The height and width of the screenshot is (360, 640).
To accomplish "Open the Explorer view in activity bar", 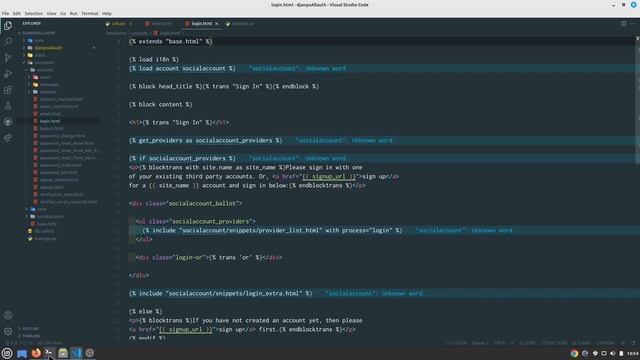I will pyautogui.click(x=8, y=26).
